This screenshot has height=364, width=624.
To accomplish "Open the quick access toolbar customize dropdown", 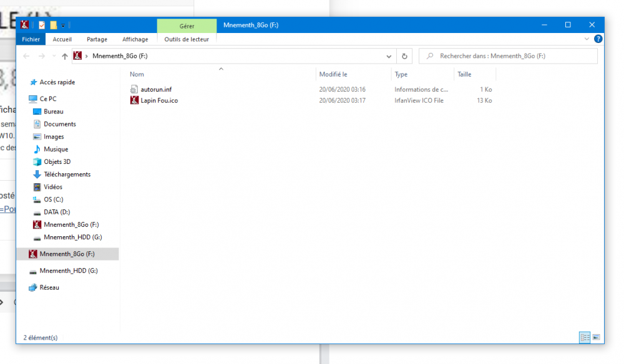I will coord(63,25).
